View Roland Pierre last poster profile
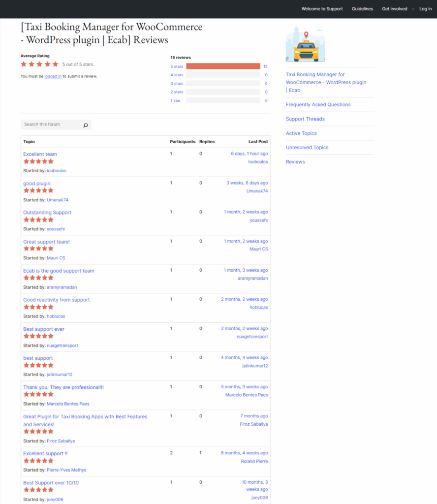The image size is (437, 504). coord(254,462)
